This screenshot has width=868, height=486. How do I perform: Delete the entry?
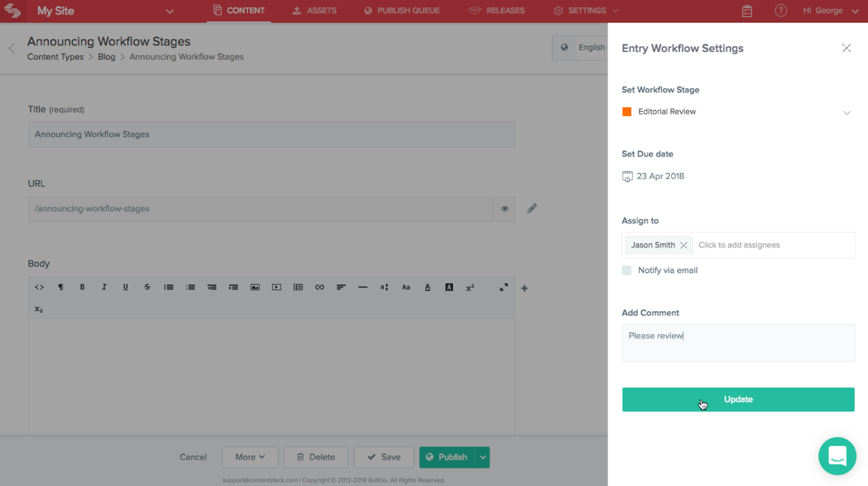[316, 457]
